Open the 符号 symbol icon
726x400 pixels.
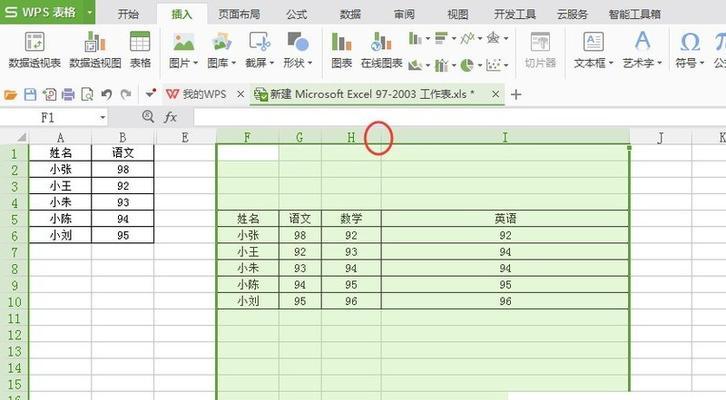(x=689, y=43)
